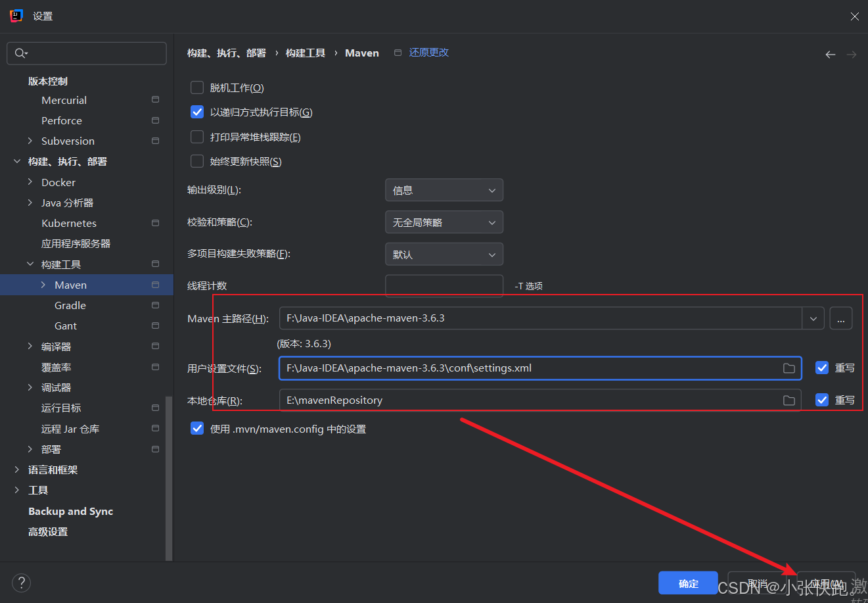Select 应用程序服务器 in the tree
This screenshot has width=868, height=603.
[x=76, y=243]
